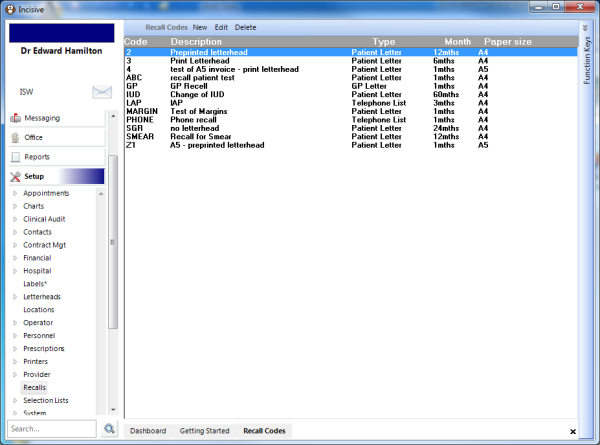600x445 pixels.
Task: Expand the Financial tree node
Action: tap(15, 258)
